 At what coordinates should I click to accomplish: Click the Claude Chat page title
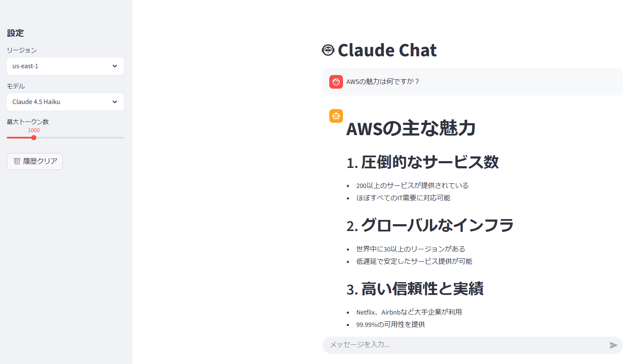[x=387, y=50]
